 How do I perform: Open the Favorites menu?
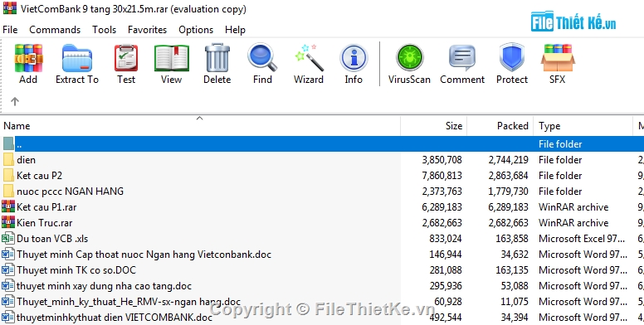pos(147,30)
